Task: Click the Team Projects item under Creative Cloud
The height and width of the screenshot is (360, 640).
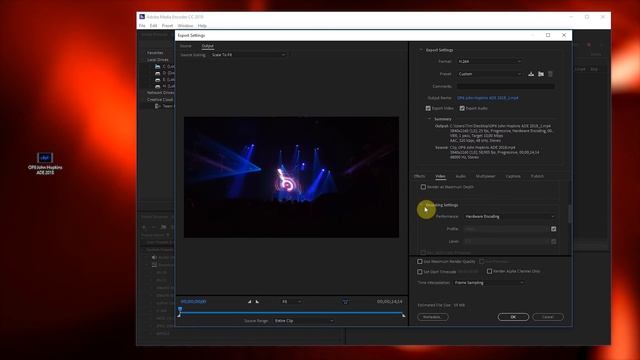Action: [164, 106]
